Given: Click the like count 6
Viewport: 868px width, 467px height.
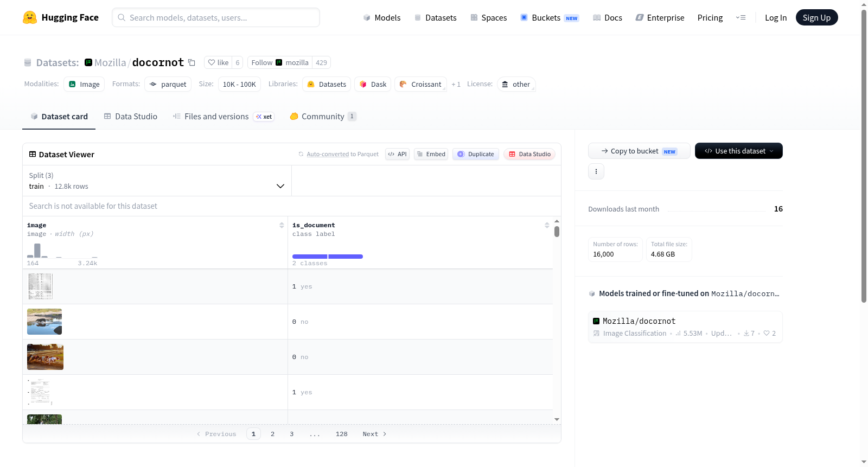Looking at the screenshot, I should click(238, 62).
